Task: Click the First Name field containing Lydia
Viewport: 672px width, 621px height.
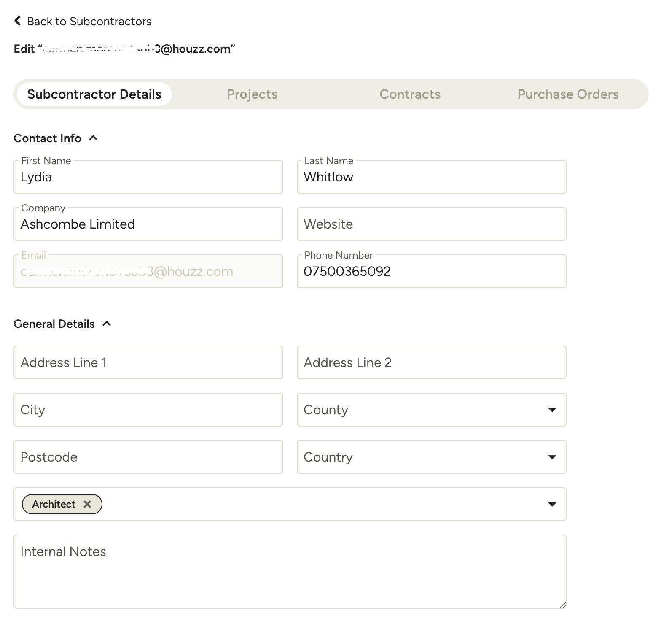Action: tap(148, 177)
